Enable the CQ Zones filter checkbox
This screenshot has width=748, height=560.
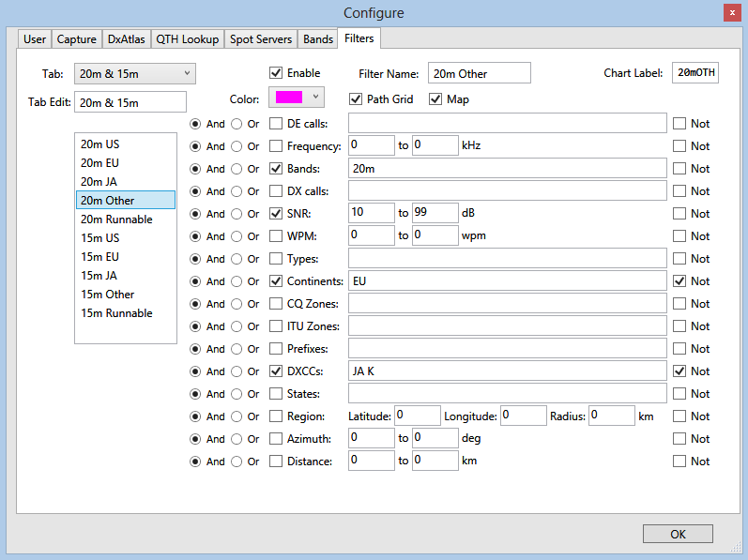coord(276,304)
